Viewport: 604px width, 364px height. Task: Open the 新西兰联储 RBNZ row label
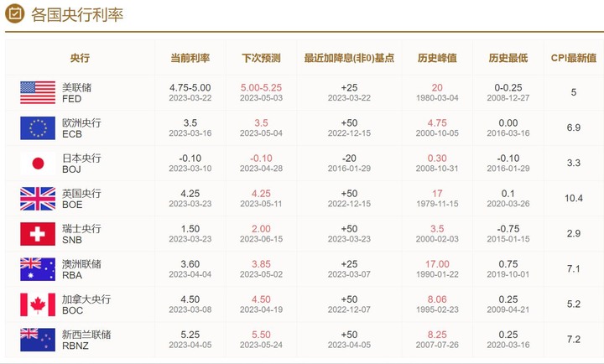[x=86, y=340]
